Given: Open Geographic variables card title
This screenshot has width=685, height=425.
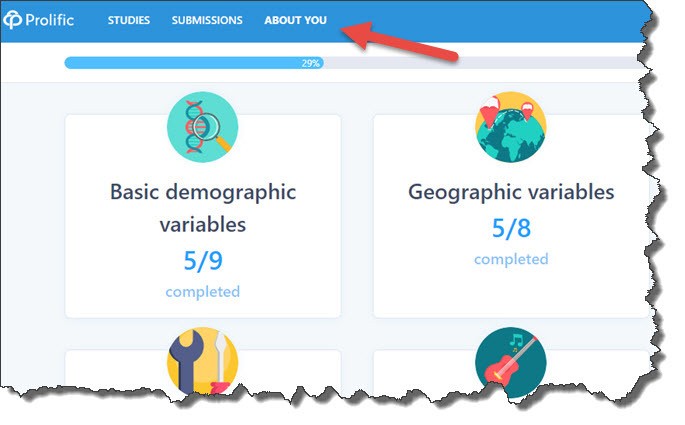Looking at the screenshot, I should 511,192.
